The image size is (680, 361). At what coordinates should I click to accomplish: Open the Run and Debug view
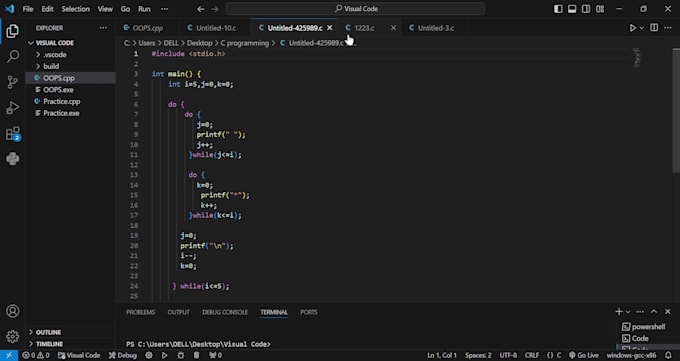click(x=13, y=108)
